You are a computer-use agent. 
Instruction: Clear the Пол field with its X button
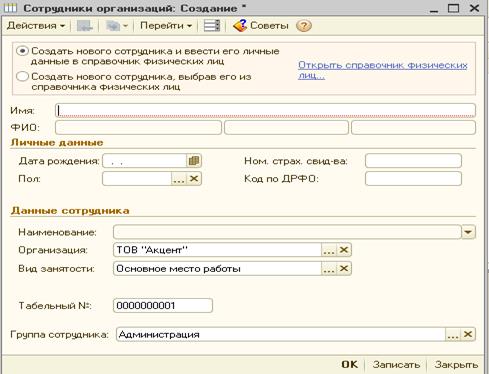point(194,179)
